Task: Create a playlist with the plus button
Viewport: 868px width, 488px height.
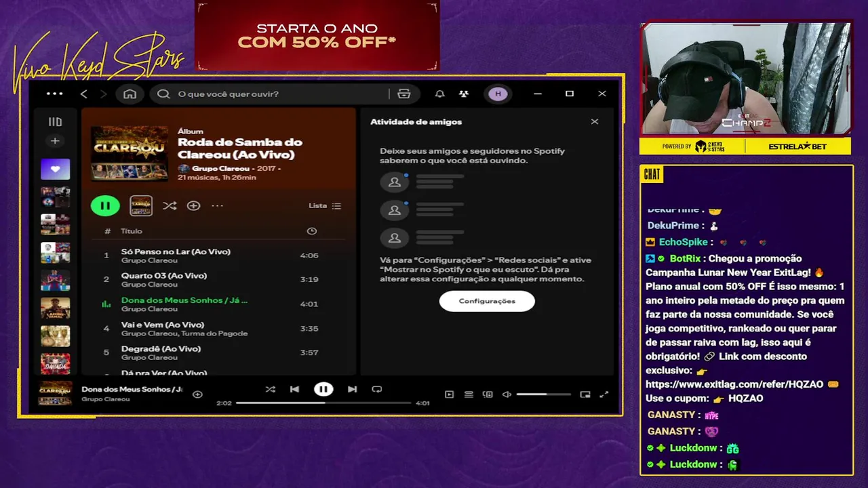Action: [55, 141]
